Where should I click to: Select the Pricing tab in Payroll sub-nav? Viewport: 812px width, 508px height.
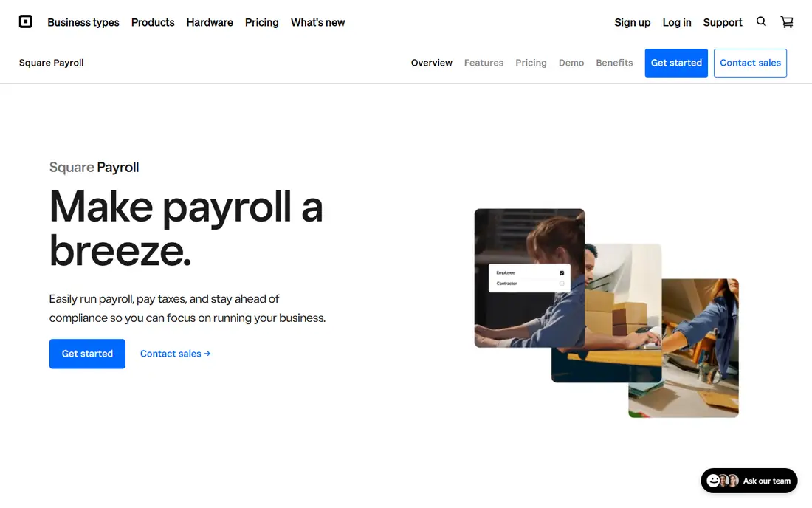(531, 63)
